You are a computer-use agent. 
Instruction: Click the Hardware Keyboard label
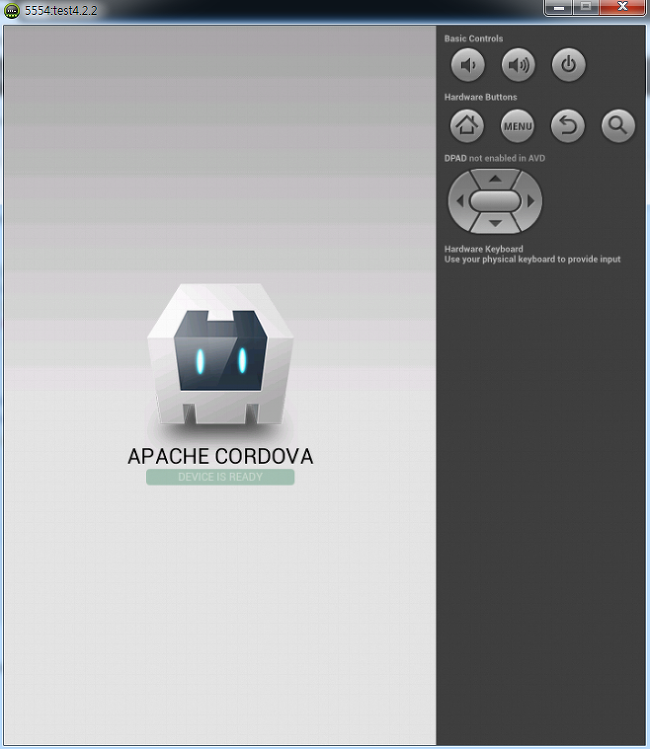click(483, 249)
